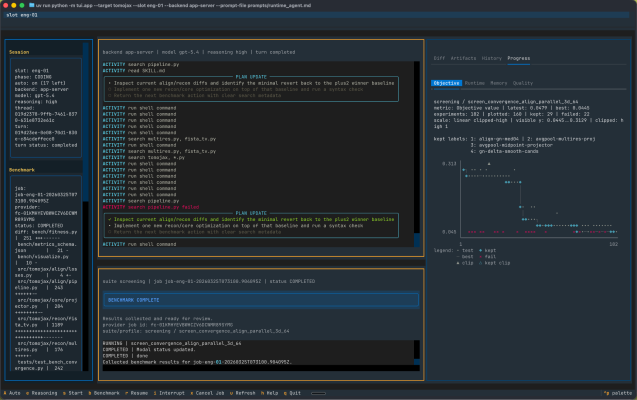Screen dimensions: 637x400
Task: Click "auto: on (17 left)" session line
Action: coord(40,83)
